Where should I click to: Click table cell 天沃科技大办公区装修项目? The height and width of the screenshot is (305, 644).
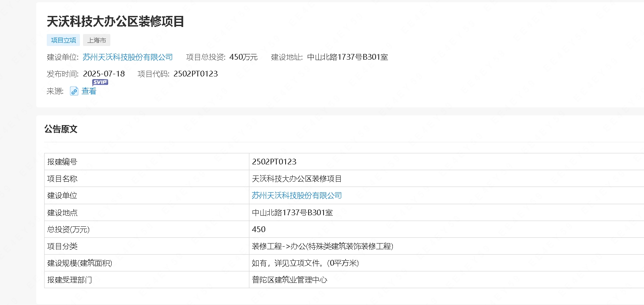point(297,179)
